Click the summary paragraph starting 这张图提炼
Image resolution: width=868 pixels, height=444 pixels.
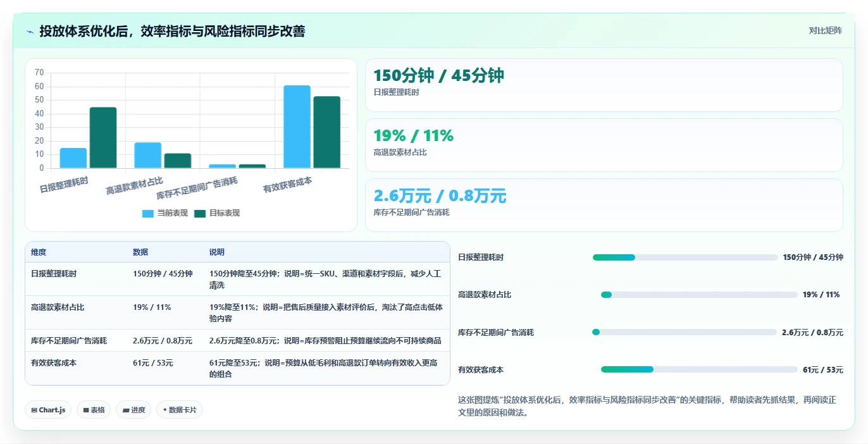click(647, 406)
